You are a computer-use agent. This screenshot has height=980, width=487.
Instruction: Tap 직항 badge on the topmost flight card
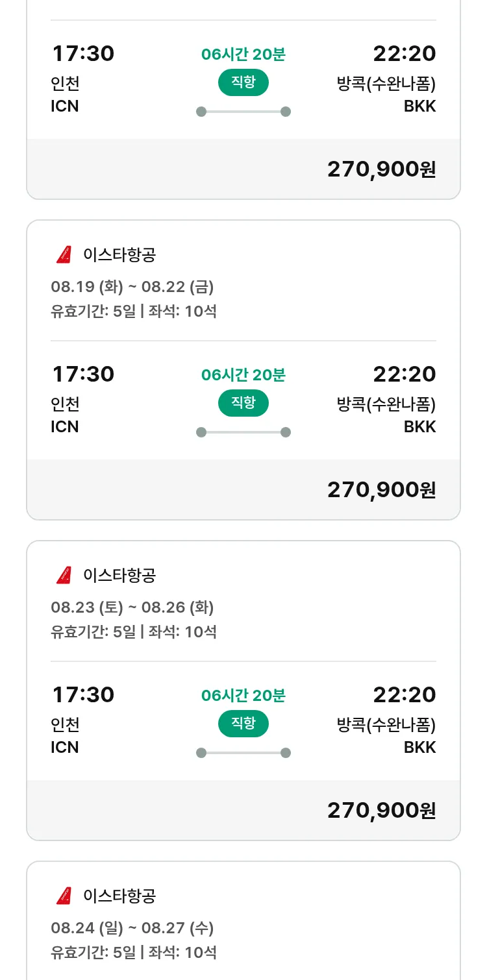243,82
